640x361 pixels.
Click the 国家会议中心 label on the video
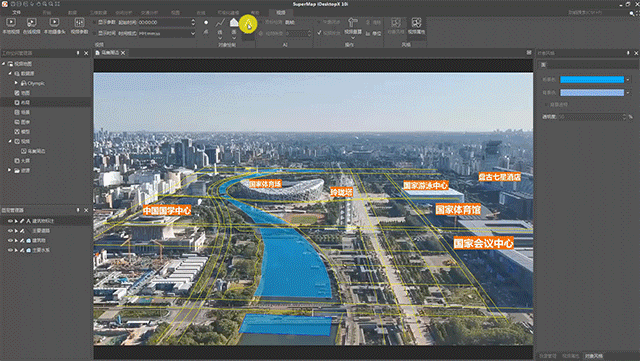click(483, 243)
